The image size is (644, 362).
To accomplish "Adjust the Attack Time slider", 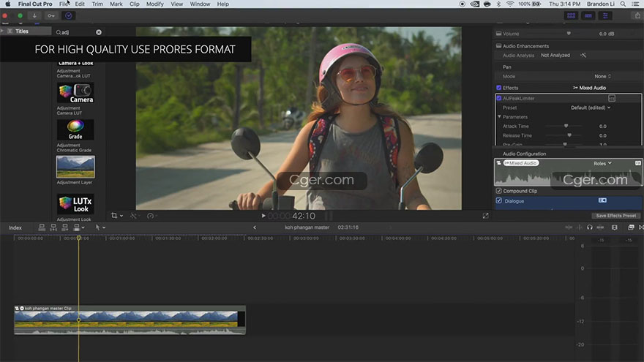I will tap(566, 126).
